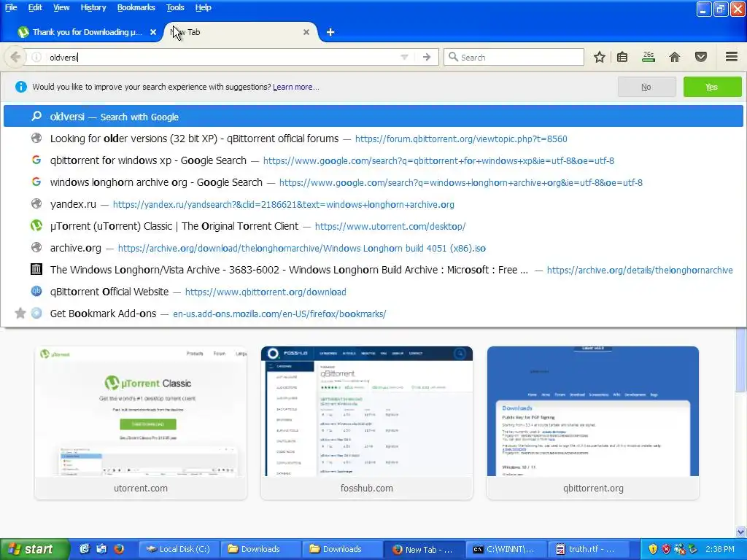This screenshot has width=747, height=560.
Task: Click the Pocket toolbar icon
Action: [x=701, y=57]
